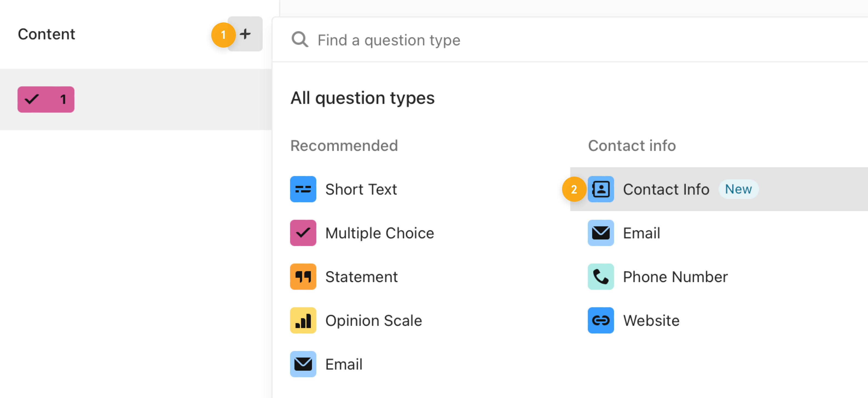The image size is (868, 398).
Task: Pick the Website link icon
Action: click(601, 320)
